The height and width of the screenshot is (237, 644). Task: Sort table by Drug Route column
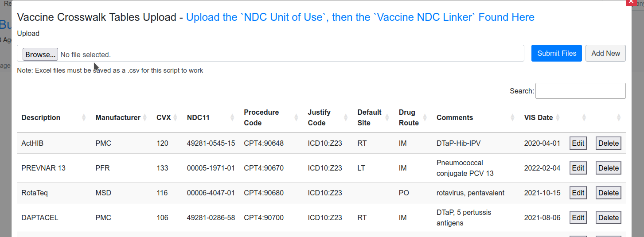409,118
